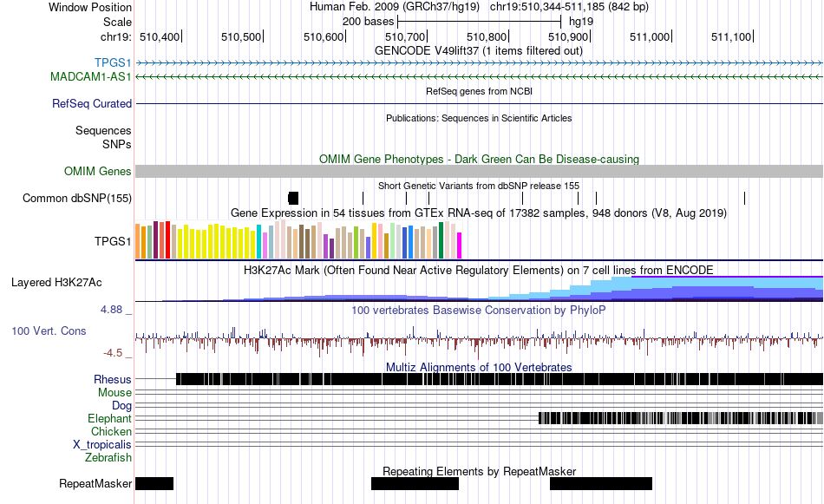The height and width of the screenshot is (504, 824).
Task: Click the 511,000 ruler position
Action: pyautogui.click(x=650, y=36)
